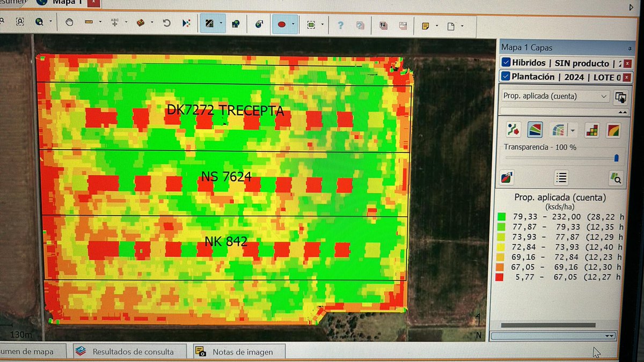The image size is (644, 362).
Task: Click the 77,87 - 79,33 legend range text
Action: point(546,226)
